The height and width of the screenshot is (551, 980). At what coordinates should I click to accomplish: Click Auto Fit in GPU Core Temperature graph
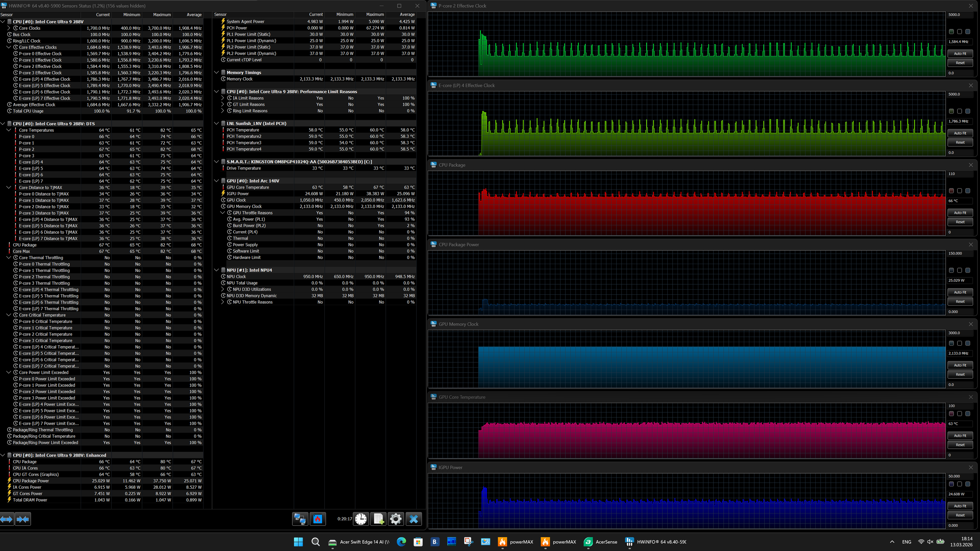click(960, 435)
